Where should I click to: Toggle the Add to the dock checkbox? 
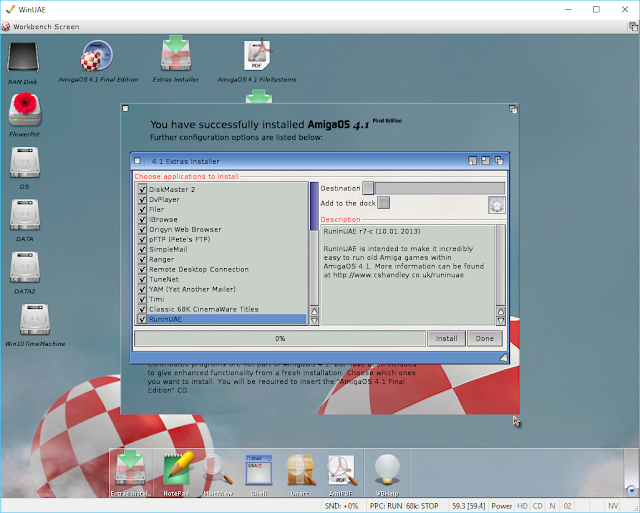click(383, 203)
